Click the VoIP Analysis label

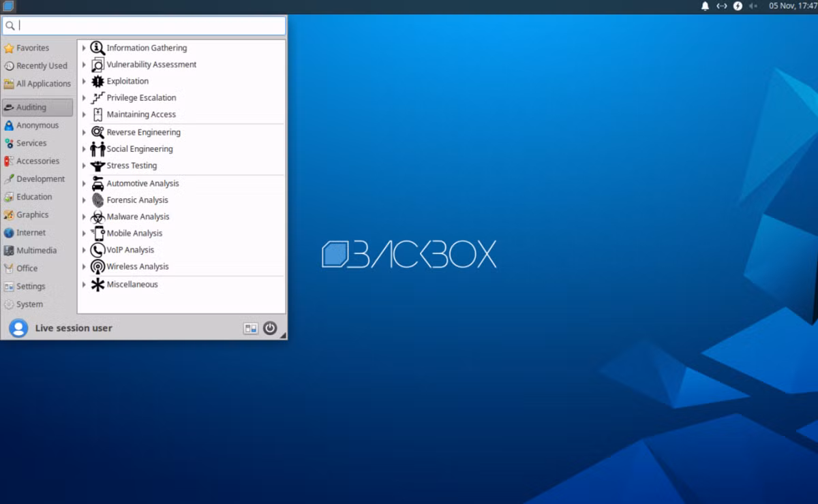130,250
